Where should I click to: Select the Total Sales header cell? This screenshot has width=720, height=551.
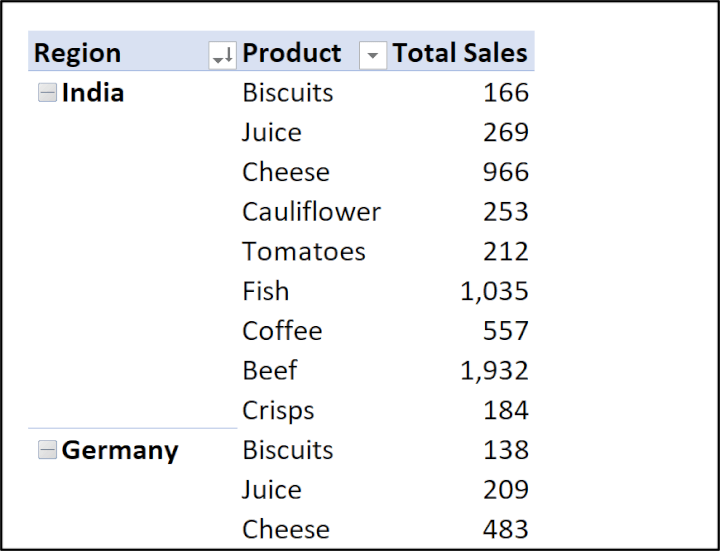(460, 53)
